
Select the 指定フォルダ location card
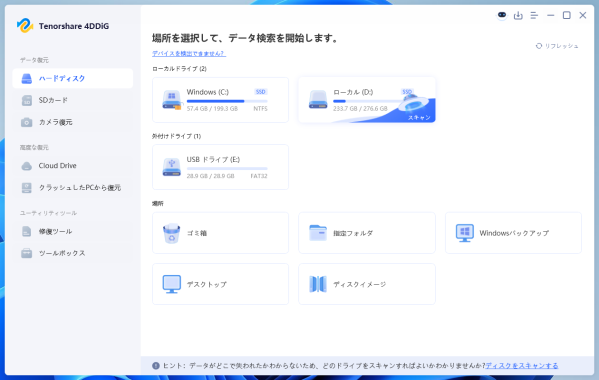click(367, 233)
